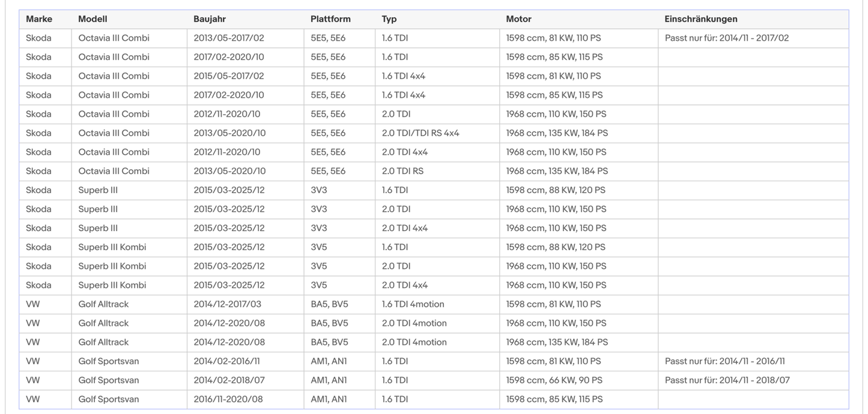The image size is (868, 414).
Task: Click the Plattform column header
Action: pyautogui.click(x=330, y=19)
